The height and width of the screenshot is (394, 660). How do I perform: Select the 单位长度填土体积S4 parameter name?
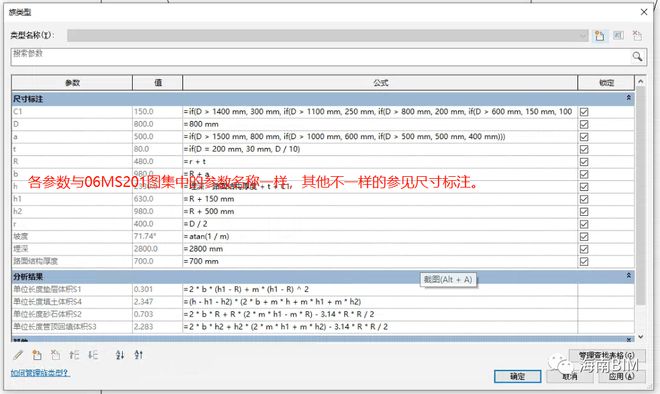[x=47, y=302]
